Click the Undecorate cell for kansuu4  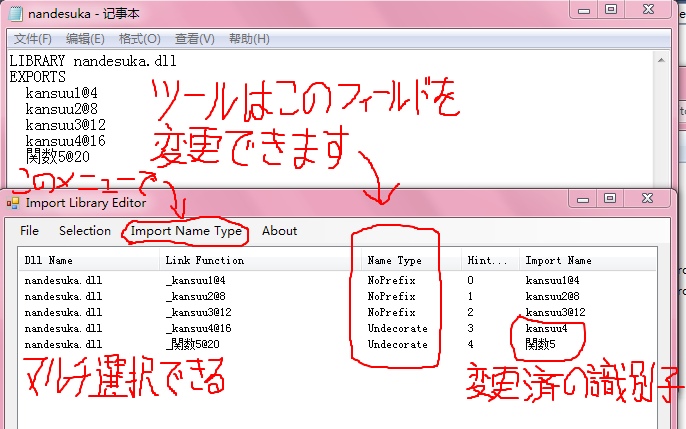[x=398, y=328]
